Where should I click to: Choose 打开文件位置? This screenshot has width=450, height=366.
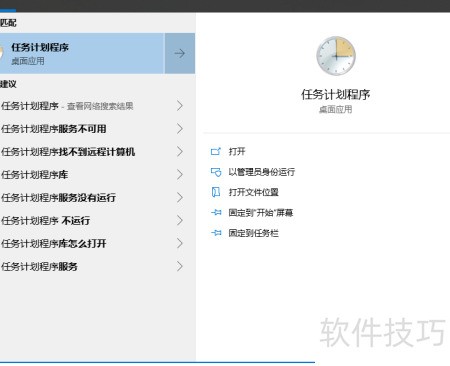pos(254,192)
